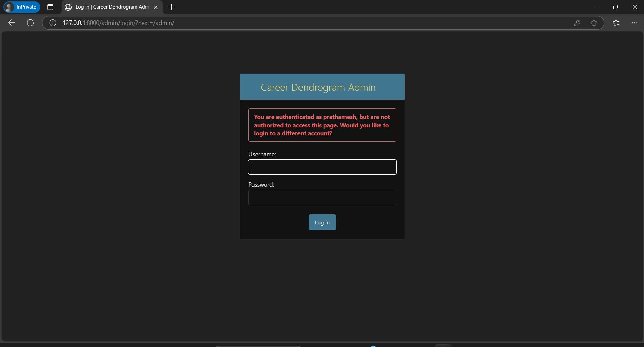The width and height of the screenshot is (644, 347).
Task: Click the Career Dendrogram Admin header title
Action: pos(318,87)
